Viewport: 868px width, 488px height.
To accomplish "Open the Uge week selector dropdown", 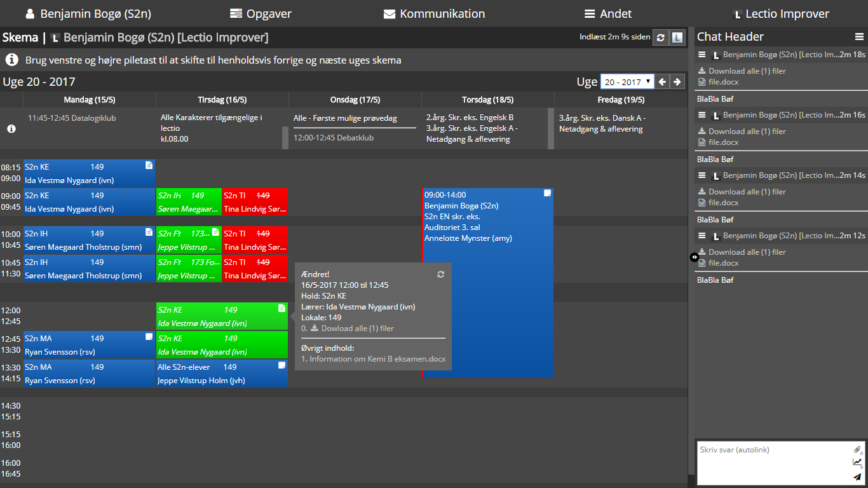I will point(627,82).
